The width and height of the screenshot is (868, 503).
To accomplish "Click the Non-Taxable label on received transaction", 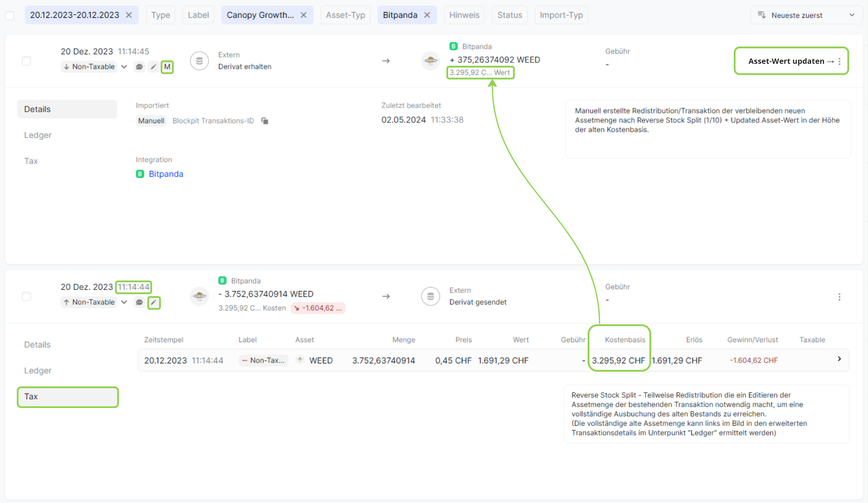I will [89, 67].
